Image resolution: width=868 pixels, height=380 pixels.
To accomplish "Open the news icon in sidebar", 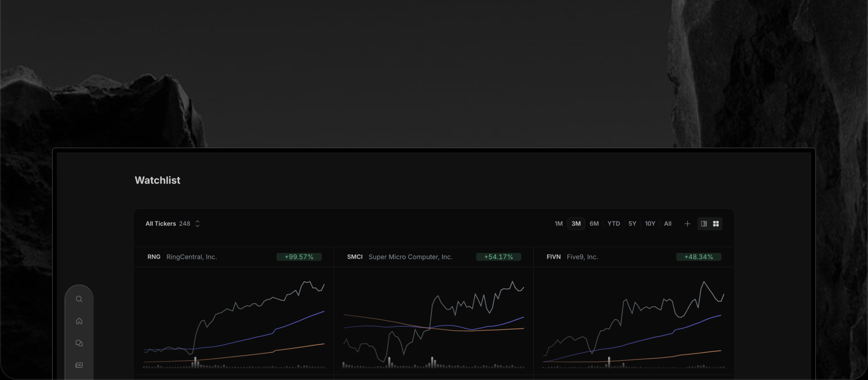I will pos(79,365).
